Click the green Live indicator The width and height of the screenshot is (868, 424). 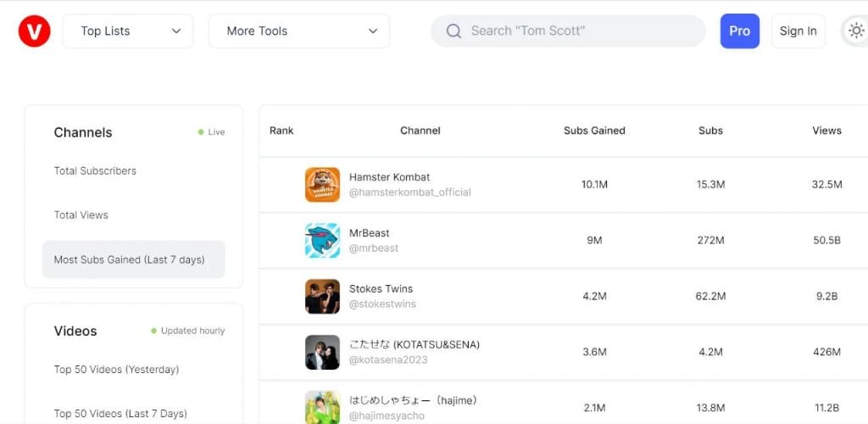tap(211, 132)
